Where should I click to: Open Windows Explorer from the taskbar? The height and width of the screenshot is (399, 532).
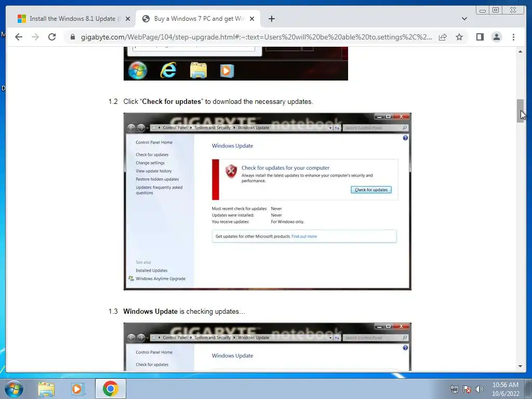coord(46,389)
